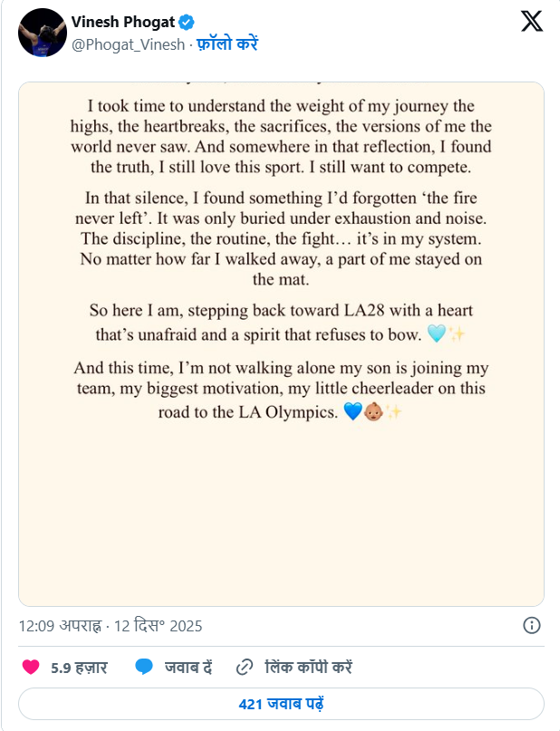Click the 421 जवाब पढ़ें button
Image resolution: width=560 pixels, height=731 pixels.
(281, 704)
